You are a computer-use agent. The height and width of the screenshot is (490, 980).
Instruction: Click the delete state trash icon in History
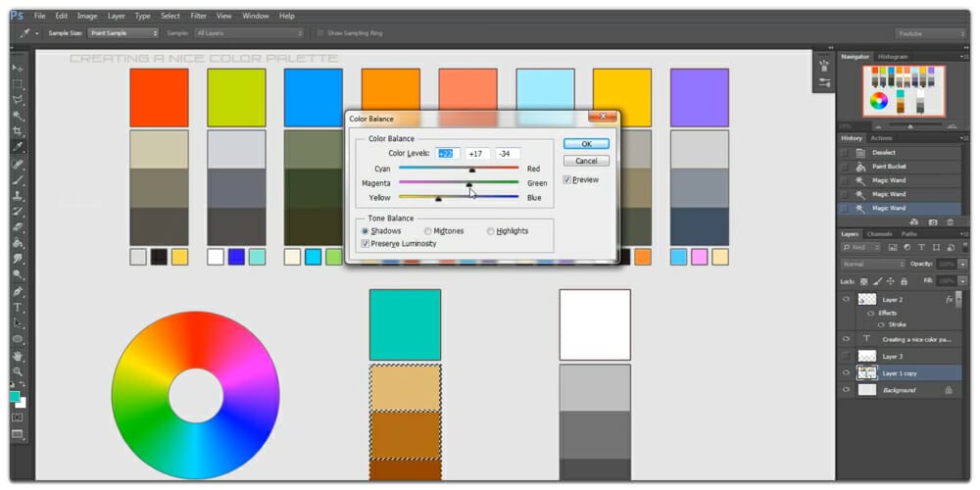[x=950, y=221]
